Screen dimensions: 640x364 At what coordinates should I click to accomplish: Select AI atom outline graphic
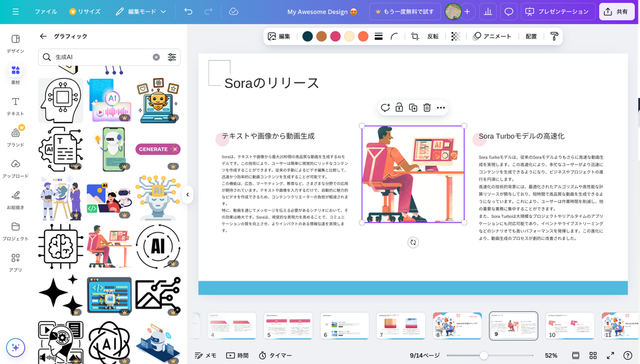point(109,343)
